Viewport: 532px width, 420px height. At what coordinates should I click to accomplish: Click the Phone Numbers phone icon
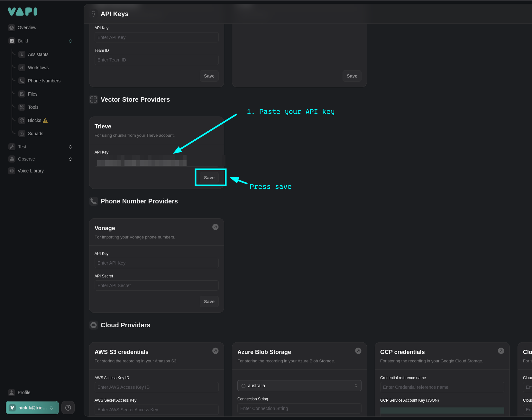click(x=22, y=81)
